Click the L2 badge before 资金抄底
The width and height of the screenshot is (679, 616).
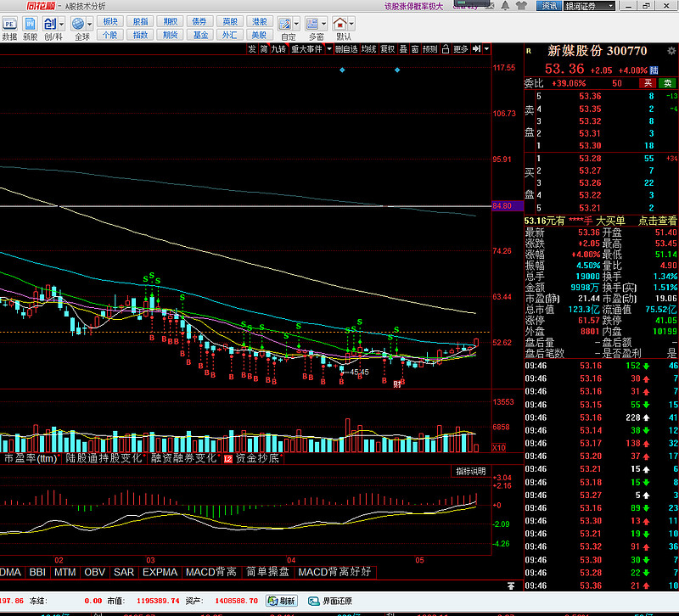227,458
